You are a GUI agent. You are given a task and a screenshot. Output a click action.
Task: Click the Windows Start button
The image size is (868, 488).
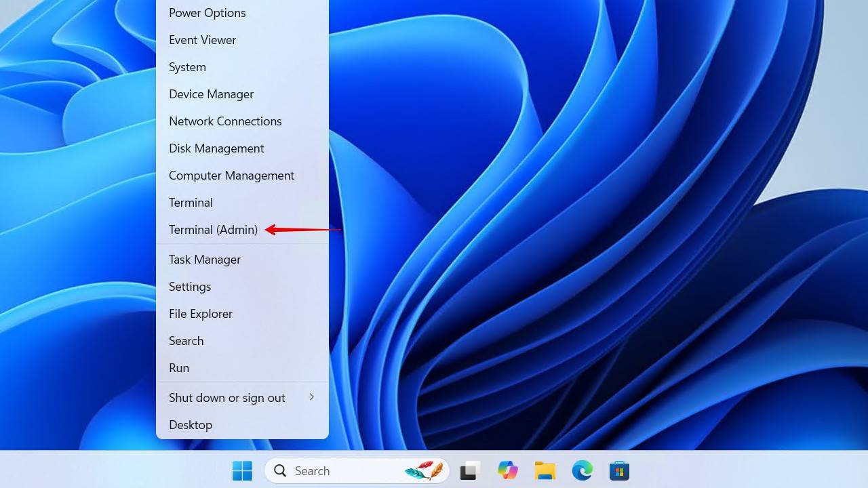(x=242, y=470)
